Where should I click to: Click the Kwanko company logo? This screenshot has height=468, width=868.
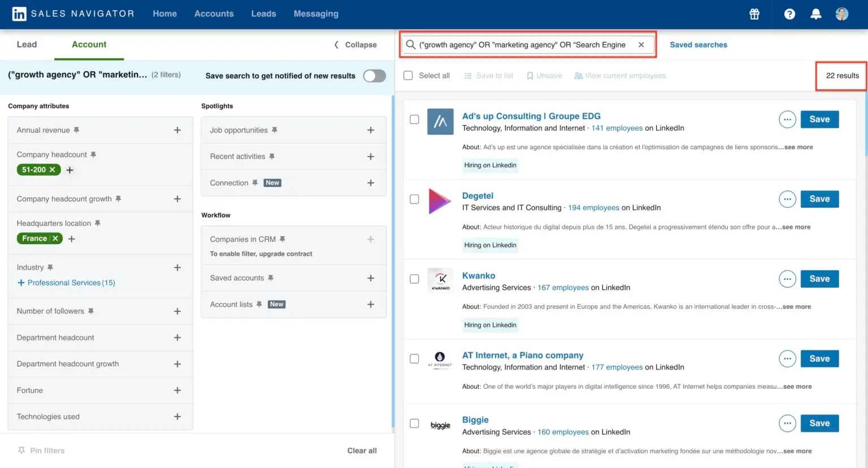coord(440,280)
